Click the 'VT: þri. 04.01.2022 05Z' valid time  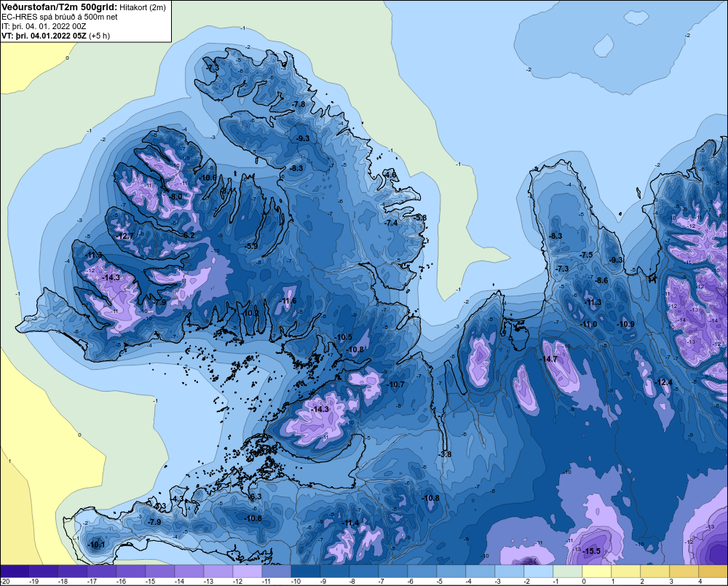click(x=44, y=36)
